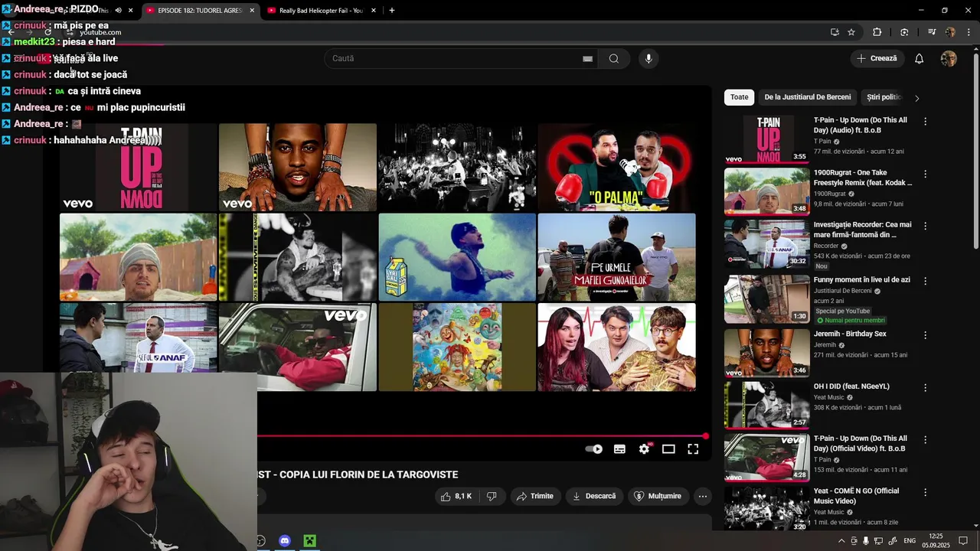Open the O PALMA end-screen thumbnail
This screenshot has width=980, height=551.
[x=616, y=167]
